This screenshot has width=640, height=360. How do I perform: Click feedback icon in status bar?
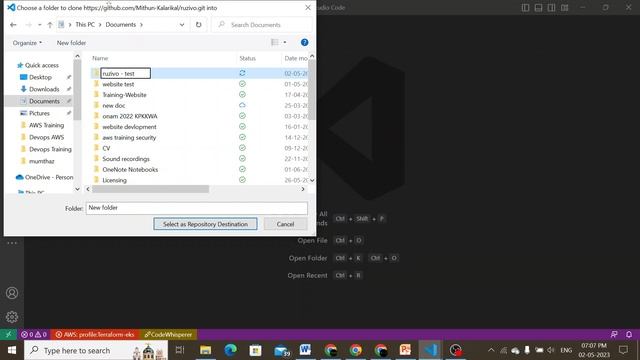(614, 334)
